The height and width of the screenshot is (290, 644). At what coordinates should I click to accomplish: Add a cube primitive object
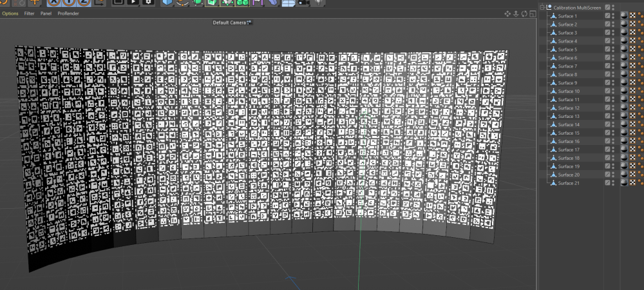(x=167, y=2)
